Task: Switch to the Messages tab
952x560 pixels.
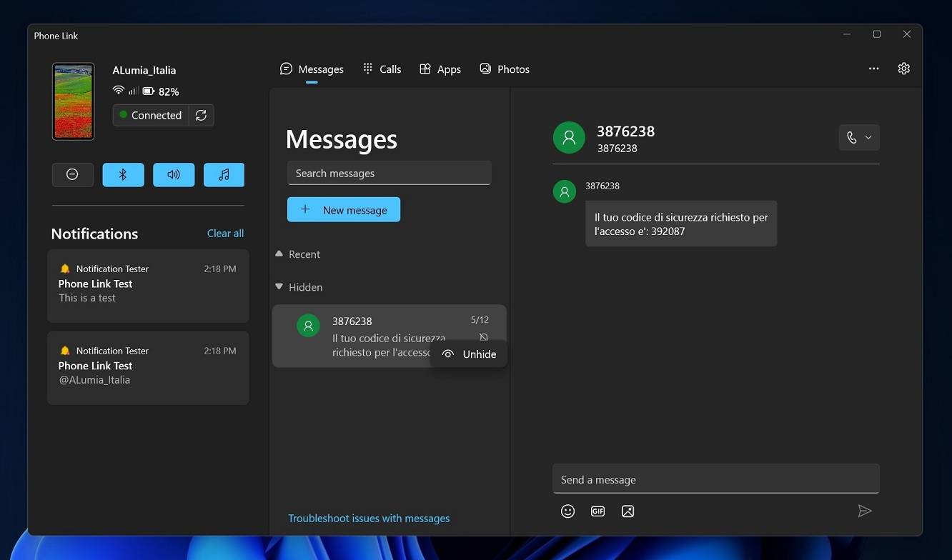Action: click(x=312, y=69)
